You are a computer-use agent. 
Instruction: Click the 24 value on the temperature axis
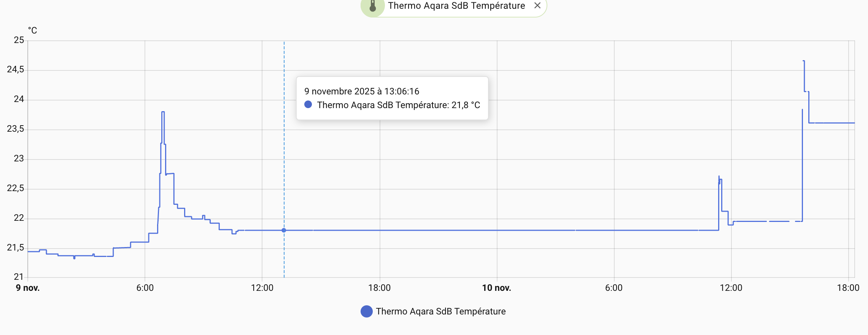(19, 99)
